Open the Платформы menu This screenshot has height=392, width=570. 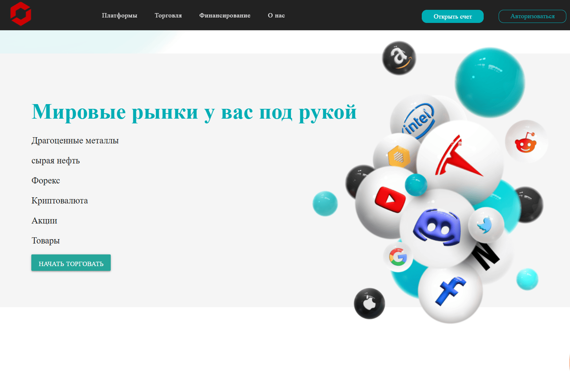coord(119,16)
